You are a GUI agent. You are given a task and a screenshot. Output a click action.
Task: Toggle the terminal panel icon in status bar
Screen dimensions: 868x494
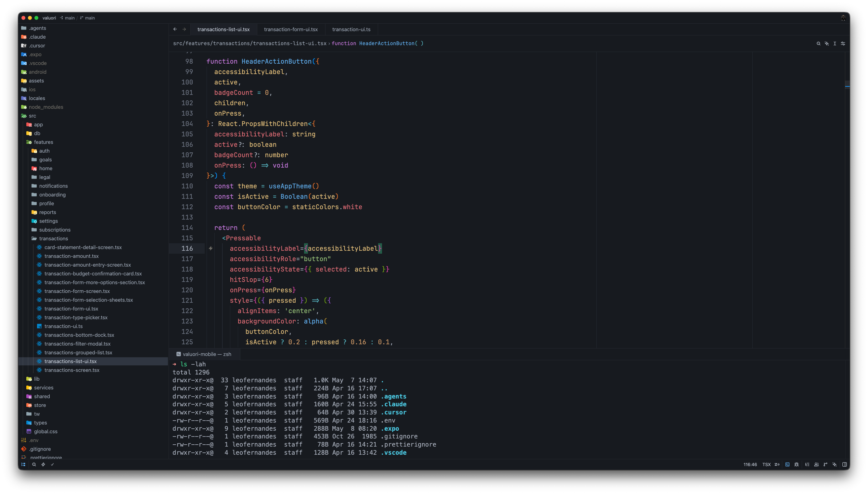point(787,464)
